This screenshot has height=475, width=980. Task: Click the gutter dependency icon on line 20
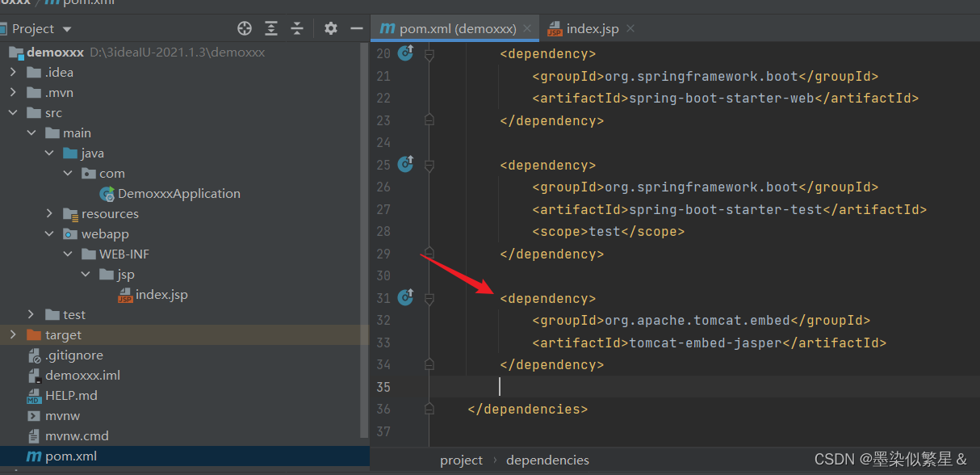tap(405, 53)
